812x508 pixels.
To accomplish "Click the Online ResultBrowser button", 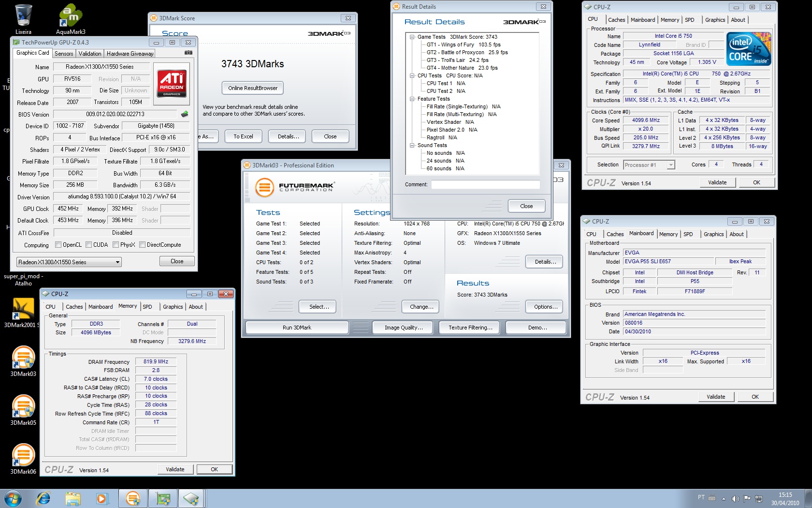I will [x=253, y=88].
